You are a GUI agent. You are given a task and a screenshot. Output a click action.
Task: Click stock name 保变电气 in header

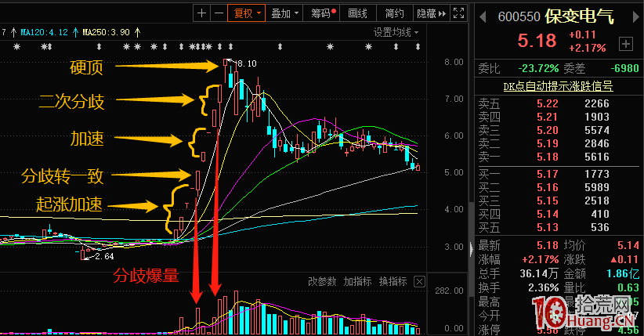(580, 16)
